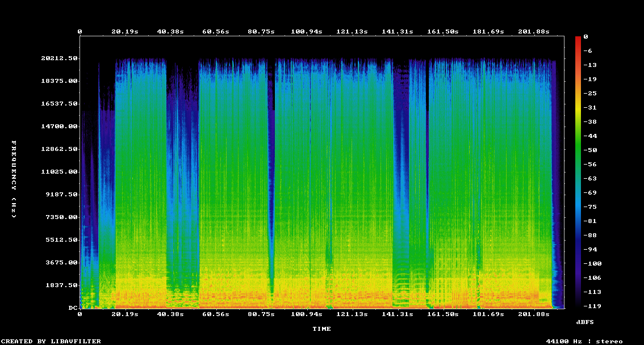Click the CREATED BY LIBAVFILTER text

pos(51,341)
